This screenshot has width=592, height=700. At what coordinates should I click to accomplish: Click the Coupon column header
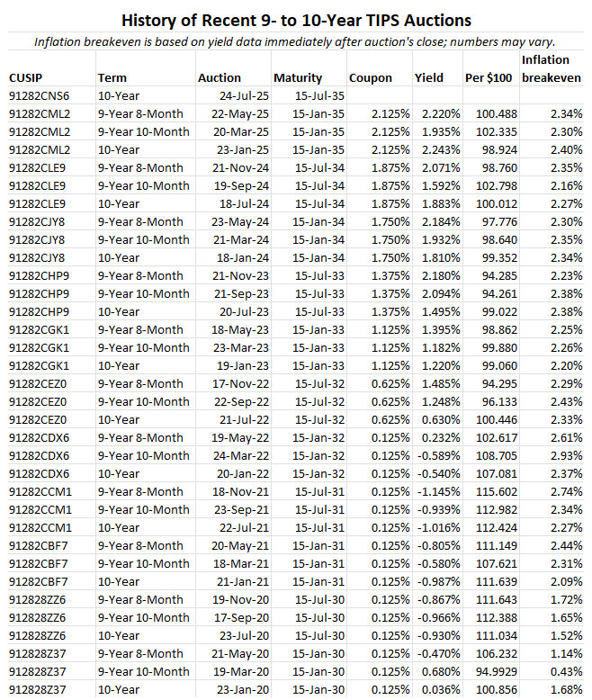[x=371, y=78]
